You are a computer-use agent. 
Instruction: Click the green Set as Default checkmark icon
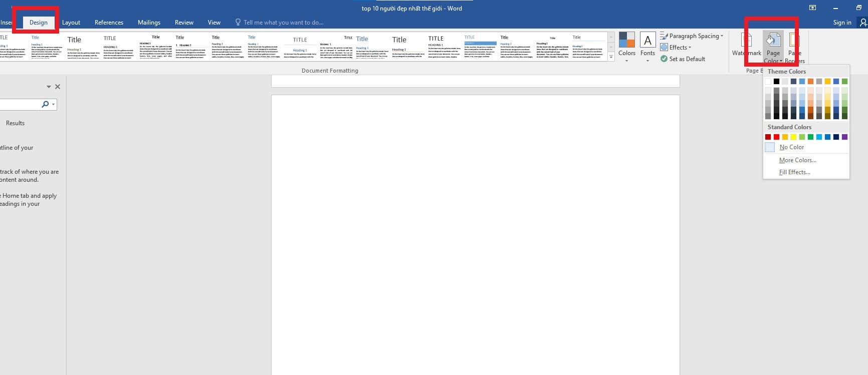pos(664,59)
